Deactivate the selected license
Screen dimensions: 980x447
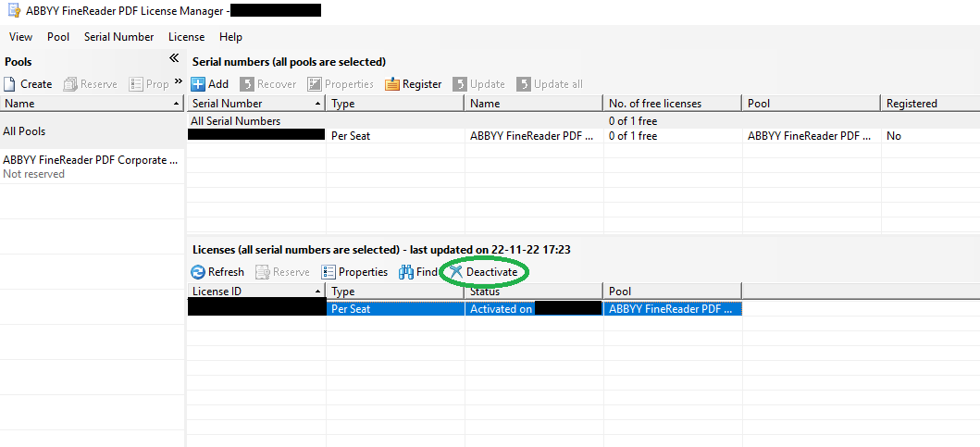click(484, 272)
